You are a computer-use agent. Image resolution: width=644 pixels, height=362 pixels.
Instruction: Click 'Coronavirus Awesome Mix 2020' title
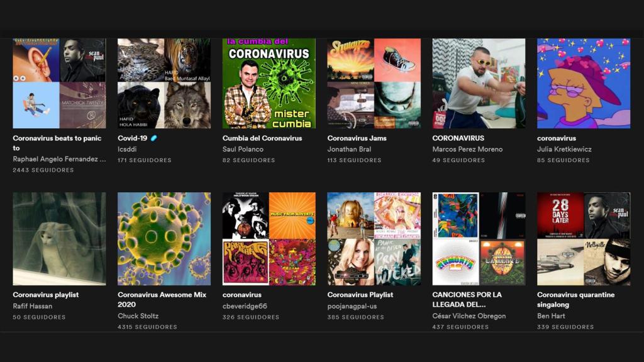(162, 300)
